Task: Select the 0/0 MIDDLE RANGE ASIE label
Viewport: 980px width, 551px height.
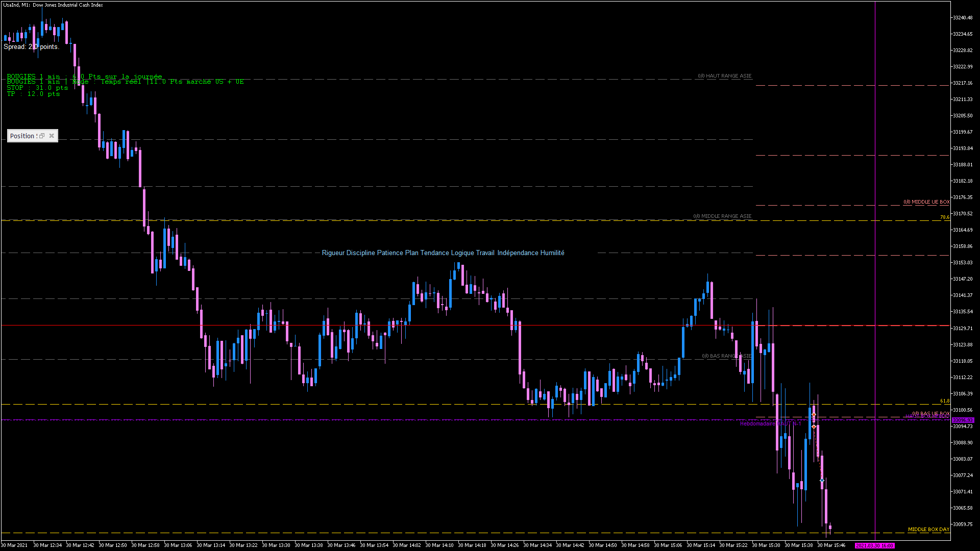Action: point(722,216)
